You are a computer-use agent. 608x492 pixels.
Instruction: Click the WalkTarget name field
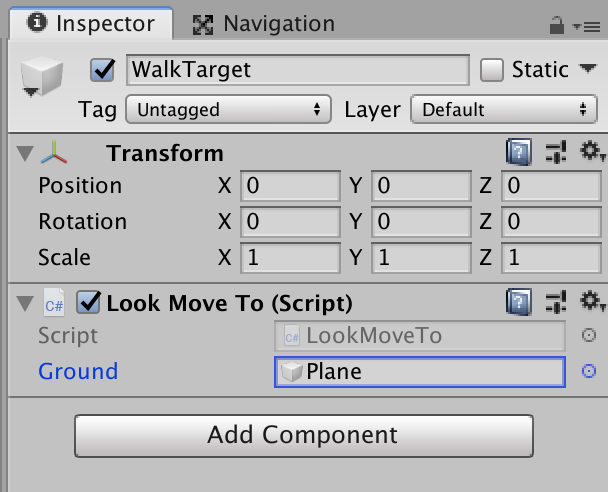(298, 70)
